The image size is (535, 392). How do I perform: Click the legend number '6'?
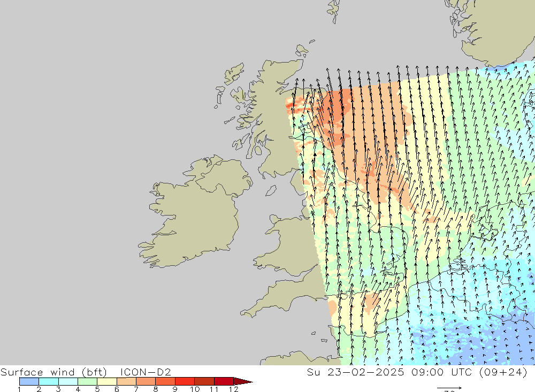pyautogui.click(x=117, y=389)
